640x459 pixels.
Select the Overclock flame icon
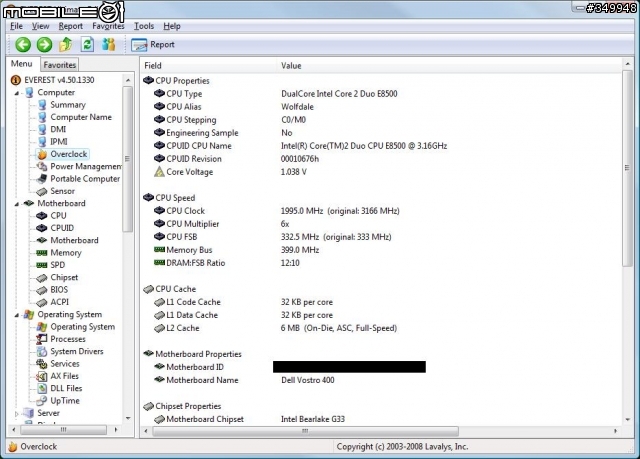(x=42, y=154)
